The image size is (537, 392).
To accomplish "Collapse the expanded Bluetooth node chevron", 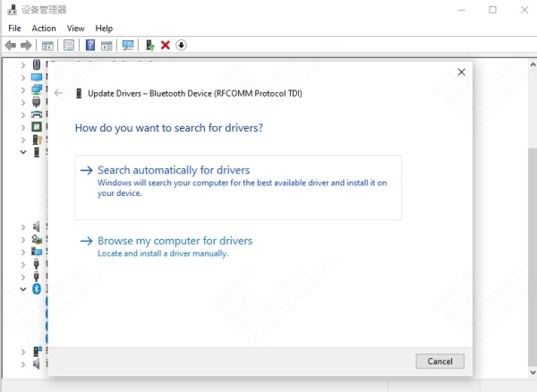I will pyautogui.click(x=23, y=289).
